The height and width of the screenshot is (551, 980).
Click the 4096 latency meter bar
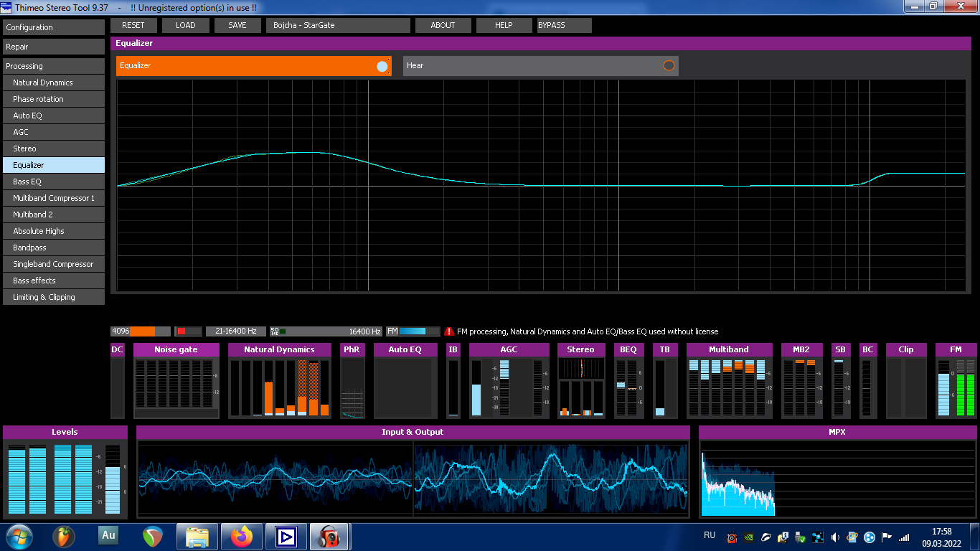tap(141, 331)
